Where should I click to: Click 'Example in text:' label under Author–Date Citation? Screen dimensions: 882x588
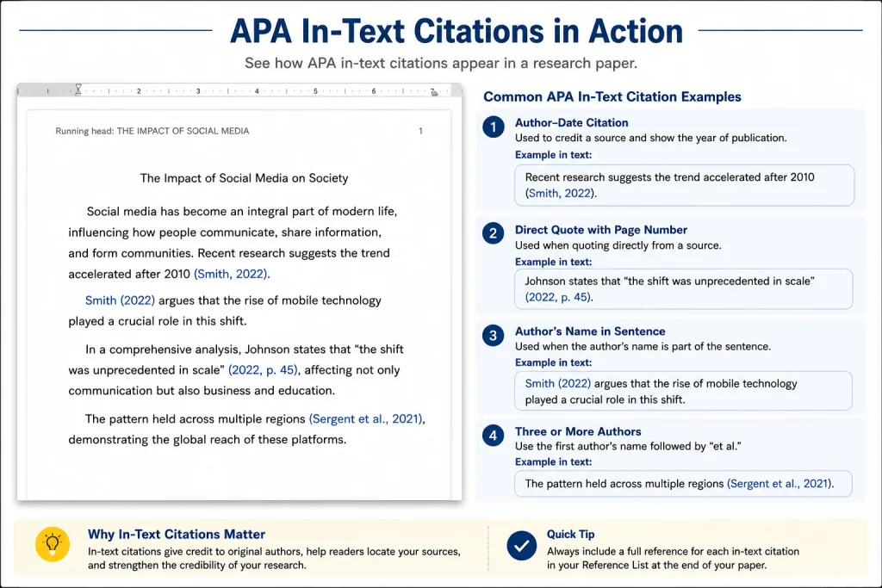pos(554,155)
